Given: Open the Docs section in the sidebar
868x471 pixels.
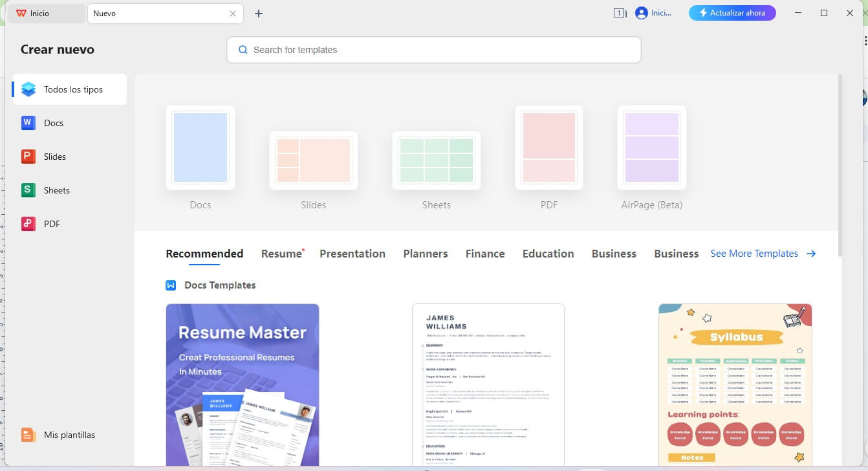Looking at the screenshot, I should (x=54, y=123).
